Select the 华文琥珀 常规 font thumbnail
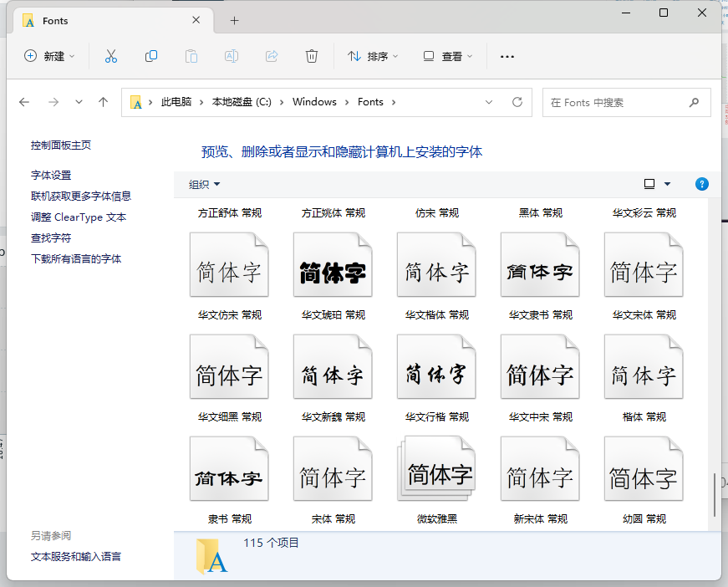This screenshot has height=587, width=728. click(x=333, y=265)
